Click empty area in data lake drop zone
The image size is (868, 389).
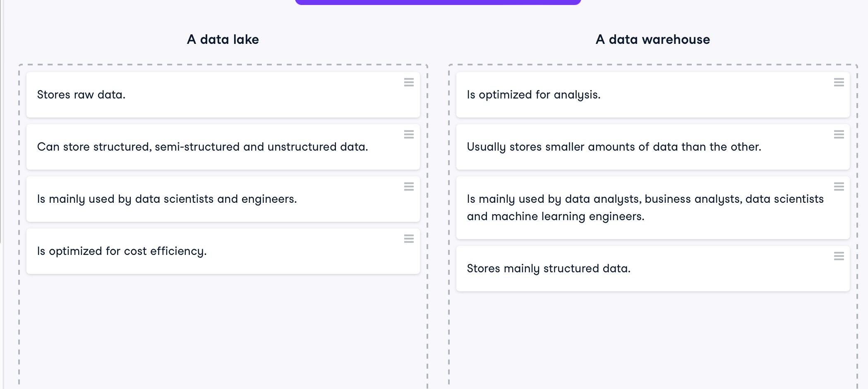(x=223, y=331)
